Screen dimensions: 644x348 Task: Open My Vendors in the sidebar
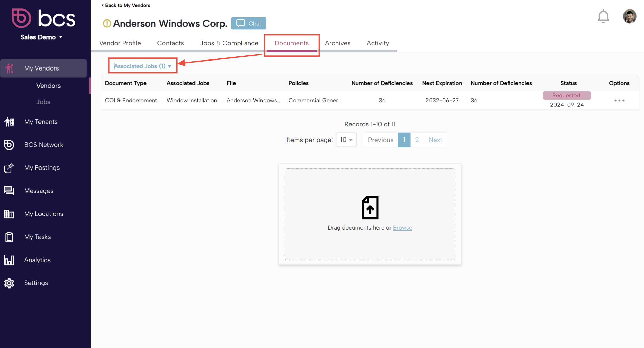43,68
